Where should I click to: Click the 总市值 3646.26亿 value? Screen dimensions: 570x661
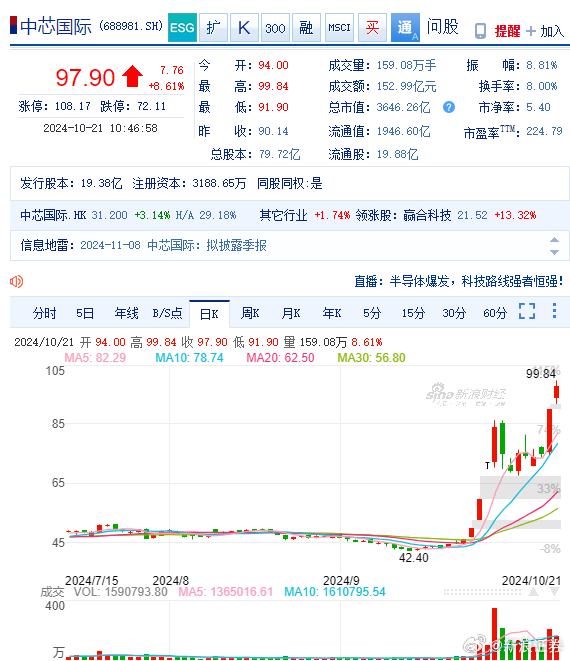tap(403, 107)
